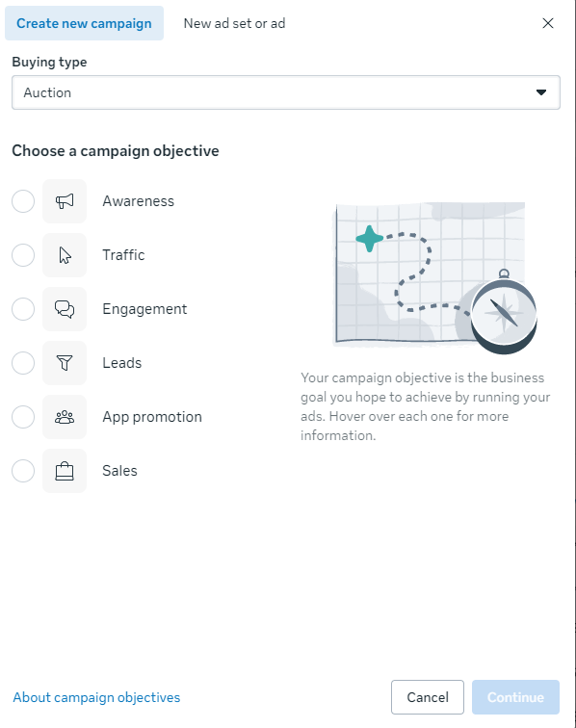
Task: Switch to Create new campaign tab
Action: click(x=84, y=23)
